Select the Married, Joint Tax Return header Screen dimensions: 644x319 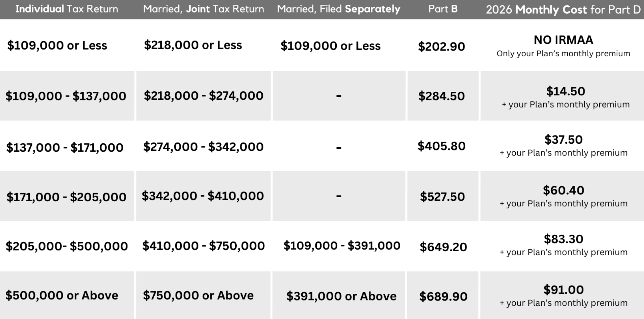203,9
